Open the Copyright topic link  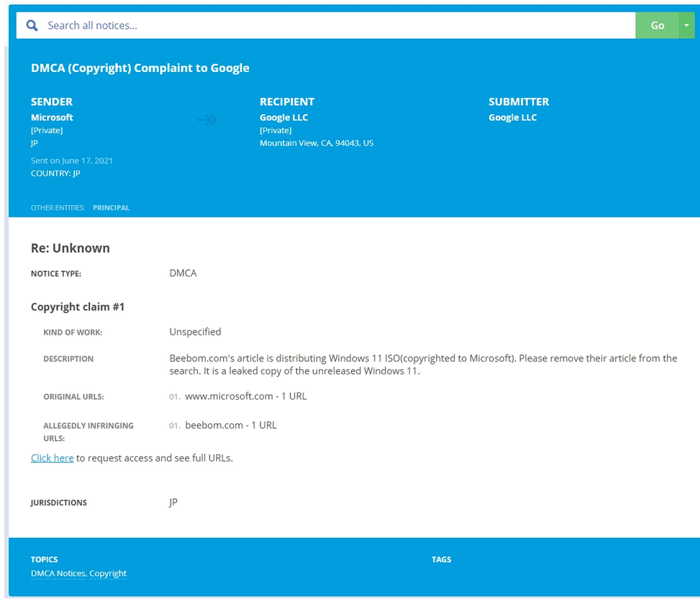(x=108, y=573)
